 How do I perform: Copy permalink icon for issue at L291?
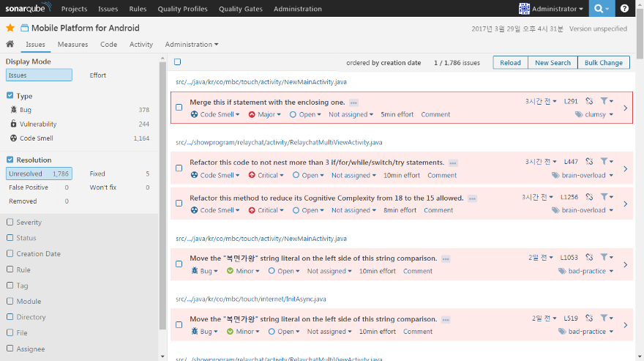[589, 101]
